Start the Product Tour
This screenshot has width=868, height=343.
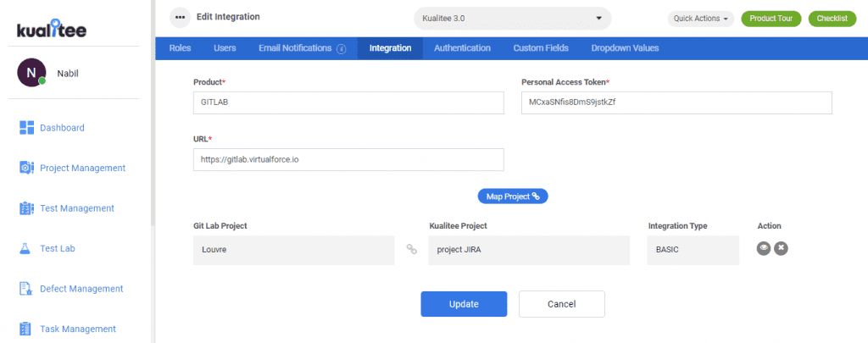coord(771,19)
